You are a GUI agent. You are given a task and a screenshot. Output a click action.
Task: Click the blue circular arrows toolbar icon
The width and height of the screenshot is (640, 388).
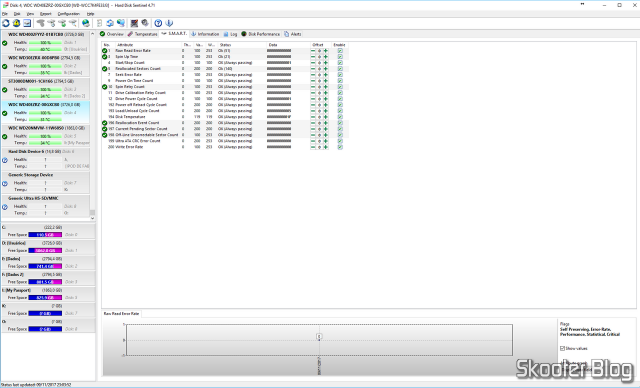point(110,23)
